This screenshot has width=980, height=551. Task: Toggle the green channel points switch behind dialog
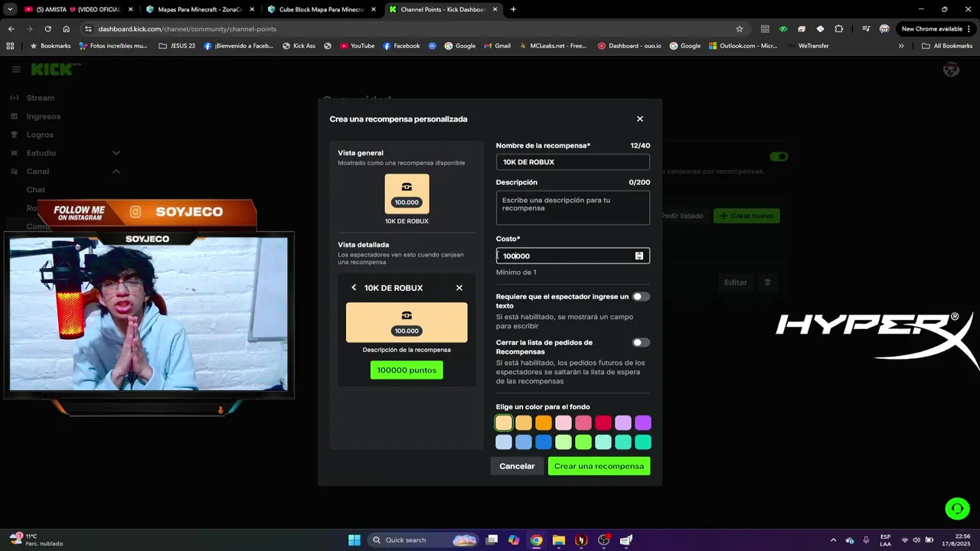779,157
